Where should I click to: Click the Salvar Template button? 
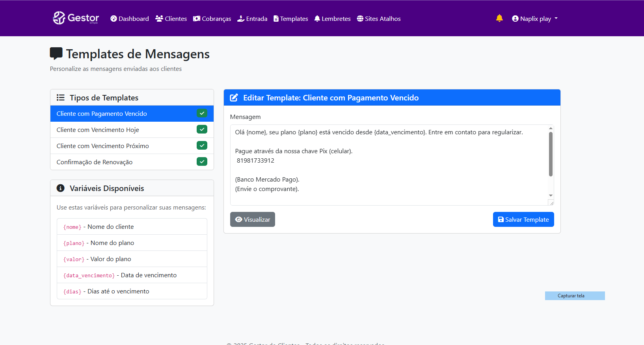click(523, 219)
